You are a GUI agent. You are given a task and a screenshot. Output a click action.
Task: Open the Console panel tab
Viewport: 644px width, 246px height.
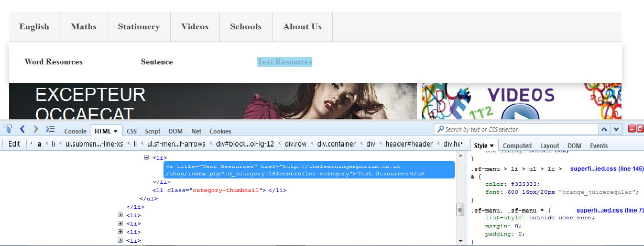(x=75, y=131)
